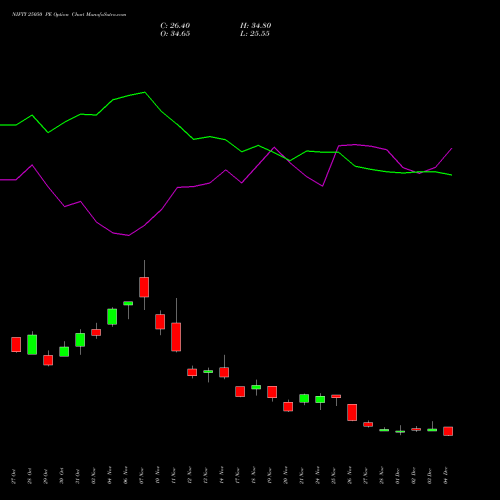The height and width of the screenshot is (500, 500).
Task: Click the 20 Nov date label
Action: 285,476
